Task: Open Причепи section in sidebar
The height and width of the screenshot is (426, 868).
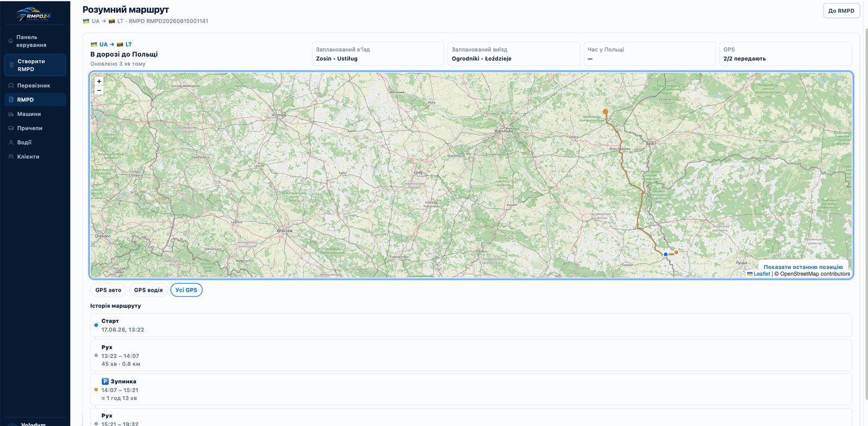Action: [35, 128]
